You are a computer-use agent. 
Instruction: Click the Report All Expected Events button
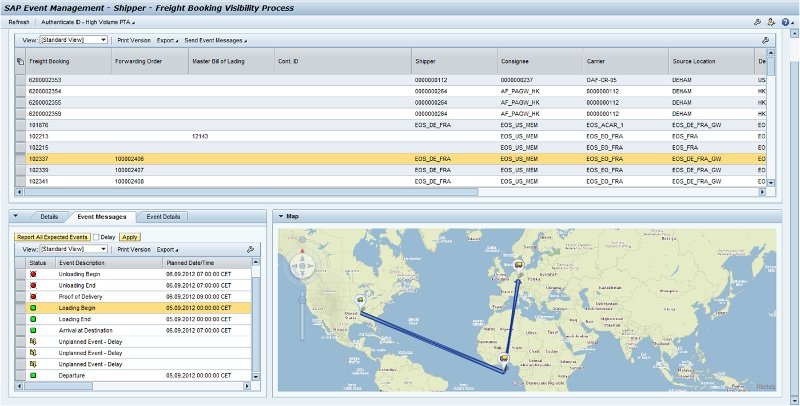(52, 237)
